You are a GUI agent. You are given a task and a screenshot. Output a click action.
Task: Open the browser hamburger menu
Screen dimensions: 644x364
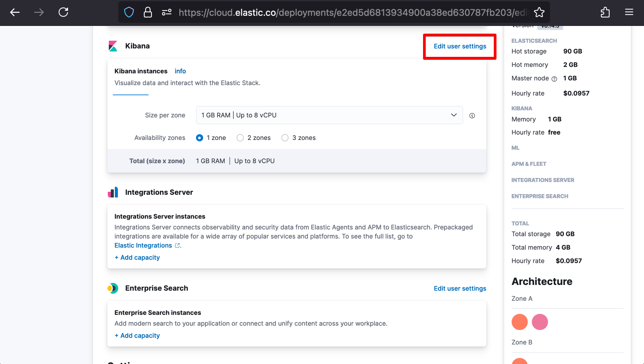click(x=629, y=12)
